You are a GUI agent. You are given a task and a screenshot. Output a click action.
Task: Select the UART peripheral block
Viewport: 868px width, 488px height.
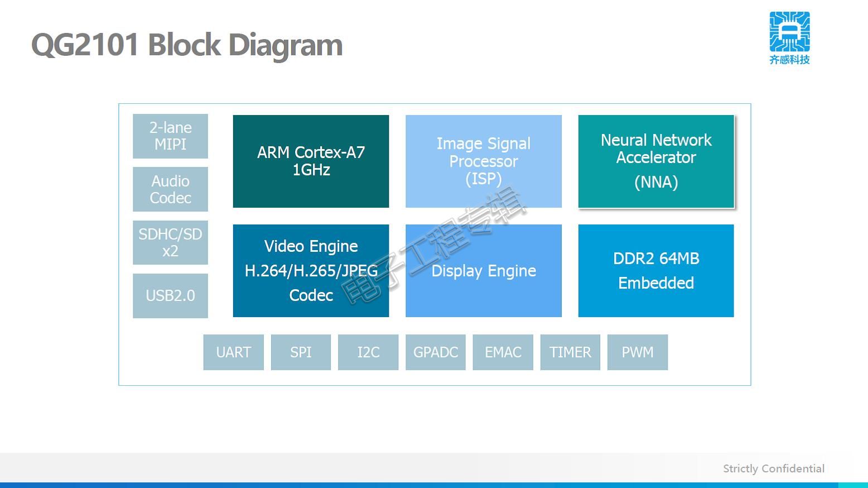tap(233, 352)
